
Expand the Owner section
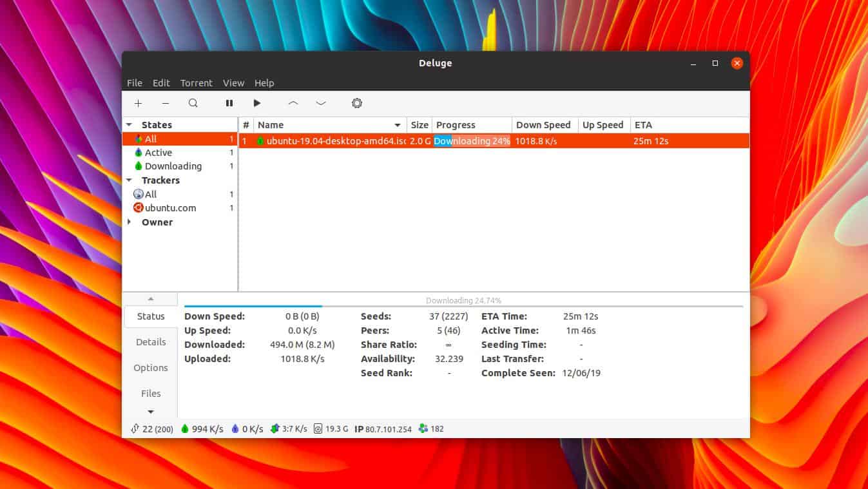129,222
